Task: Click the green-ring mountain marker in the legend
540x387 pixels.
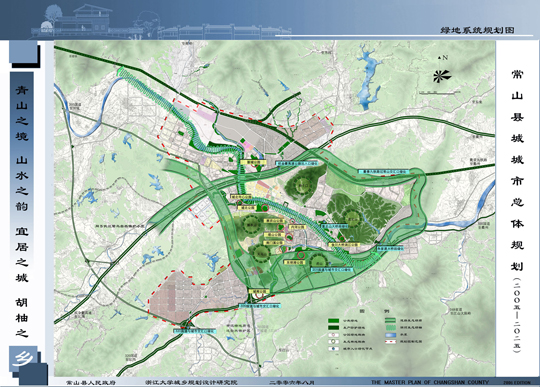Action: tap(333, 342)
